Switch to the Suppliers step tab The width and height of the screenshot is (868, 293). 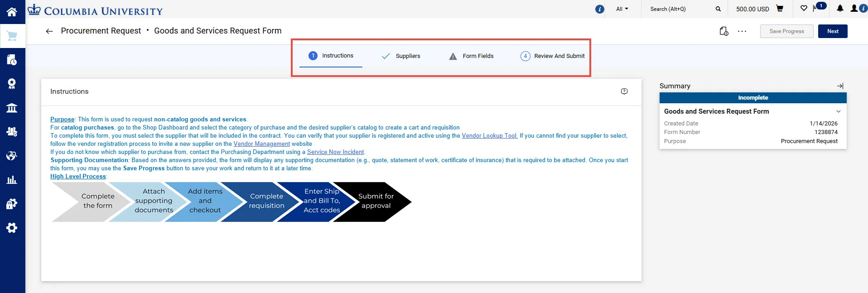click(401, 56)
